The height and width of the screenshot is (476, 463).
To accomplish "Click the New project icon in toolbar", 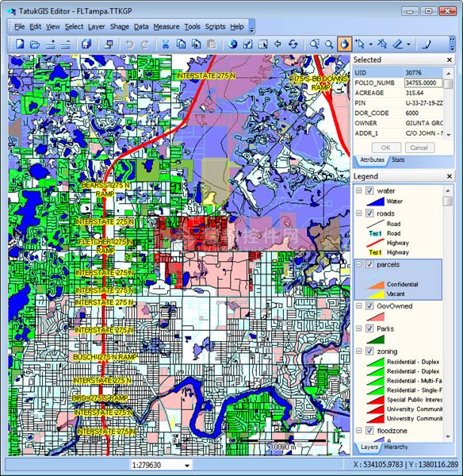I will tap(20, 44).
